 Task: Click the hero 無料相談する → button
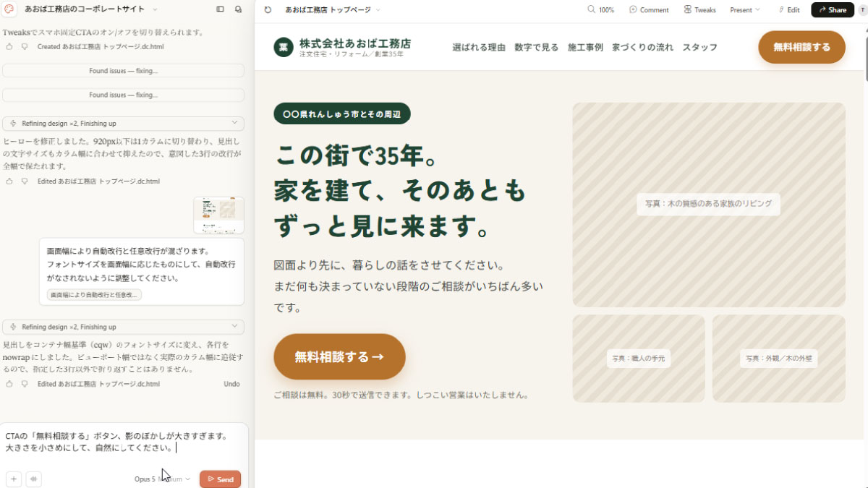pyautogui.click(x=339, y=356)
